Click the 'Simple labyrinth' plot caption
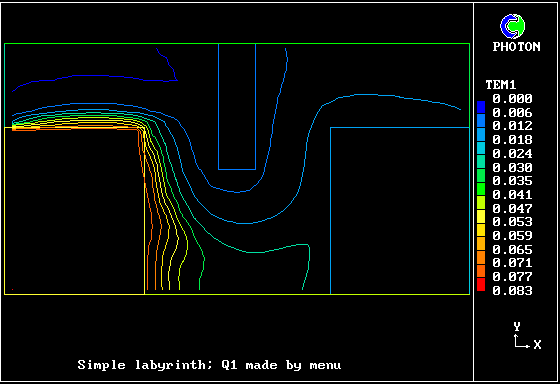The width and height of the screenshot is (560, 384). point(209,365)
